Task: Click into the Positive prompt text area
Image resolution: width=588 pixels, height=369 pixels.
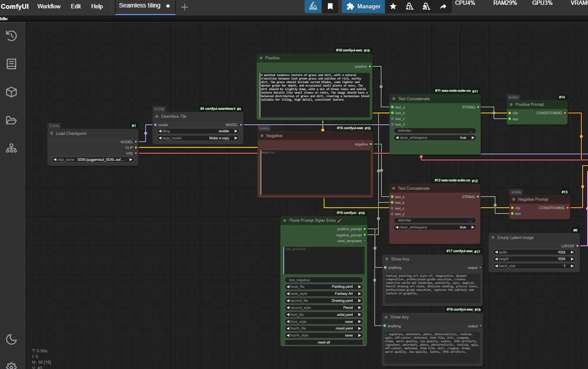Action: click(x=314, y=95)
